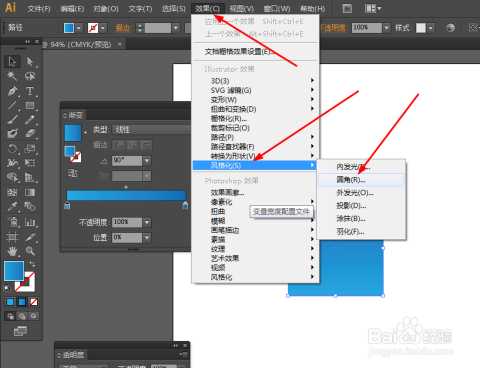The image size is (480, 368).
Task: Select the Gradient tool in the toolbox
Action: [x=30, y=192]
